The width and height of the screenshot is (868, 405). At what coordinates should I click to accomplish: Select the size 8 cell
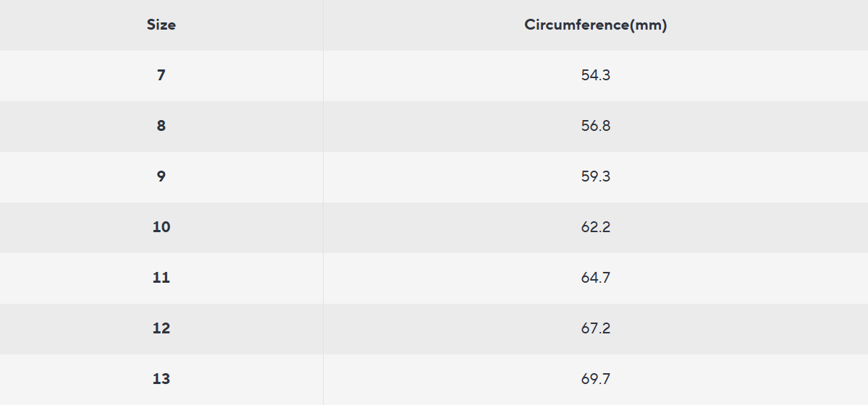pyautogui.click(x=161, y=125)
